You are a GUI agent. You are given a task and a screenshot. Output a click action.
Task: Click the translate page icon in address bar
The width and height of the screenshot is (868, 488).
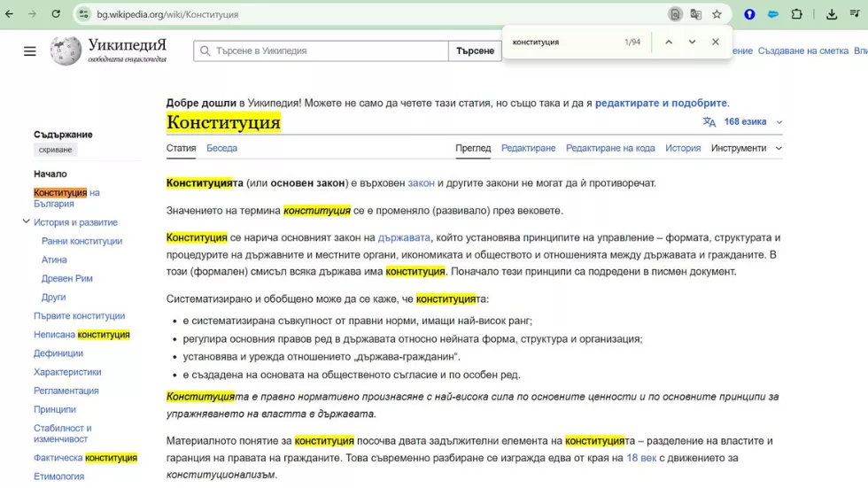696,14
